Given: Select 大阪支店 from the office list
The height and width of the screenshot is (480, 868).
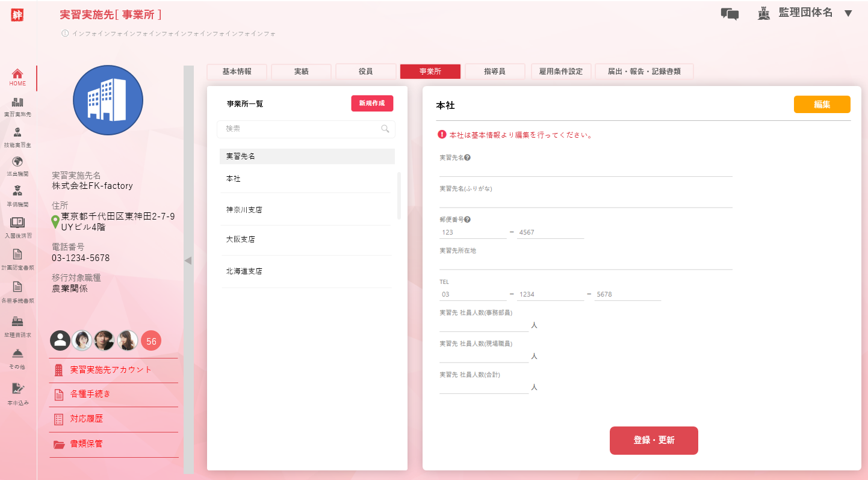Looking at the screenshot, I should point(241,239).
